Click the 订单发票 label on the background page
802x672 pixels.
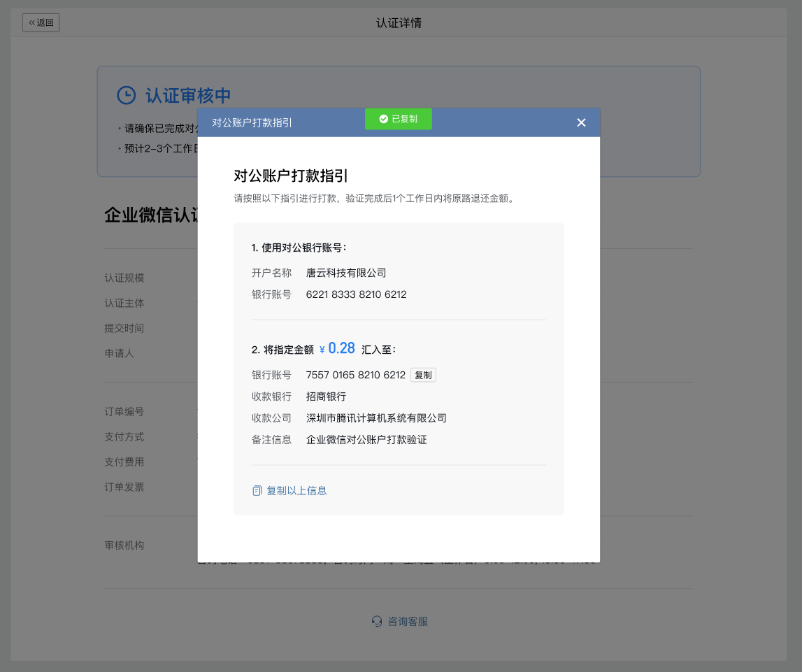[124, 487]
